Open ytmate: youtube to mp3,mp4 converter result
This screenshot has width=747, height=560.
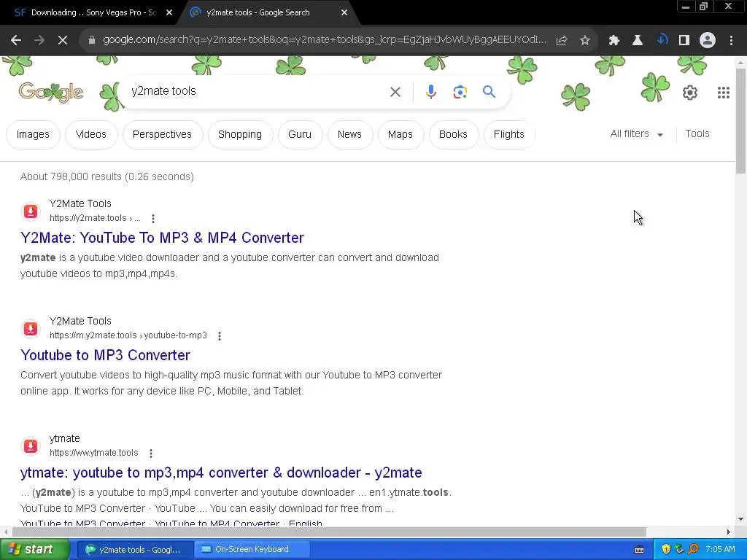point(221,472)
